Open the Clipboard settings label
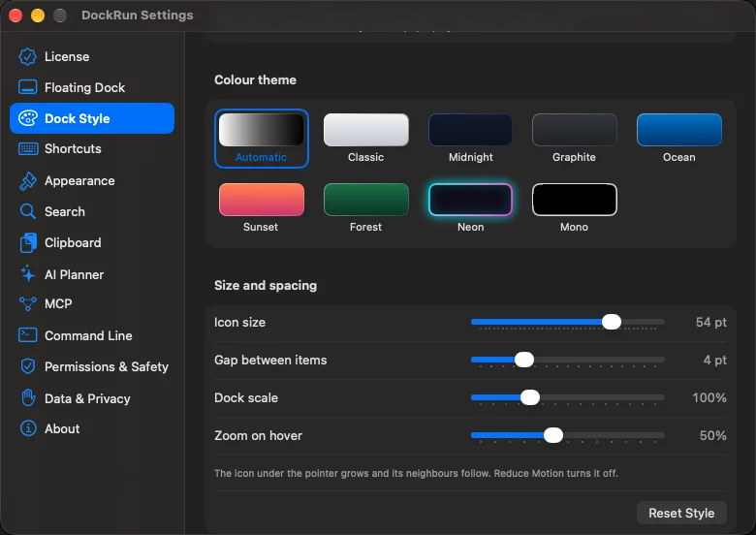Viewport: 756px width, 535px height. [x=73, y=242]
